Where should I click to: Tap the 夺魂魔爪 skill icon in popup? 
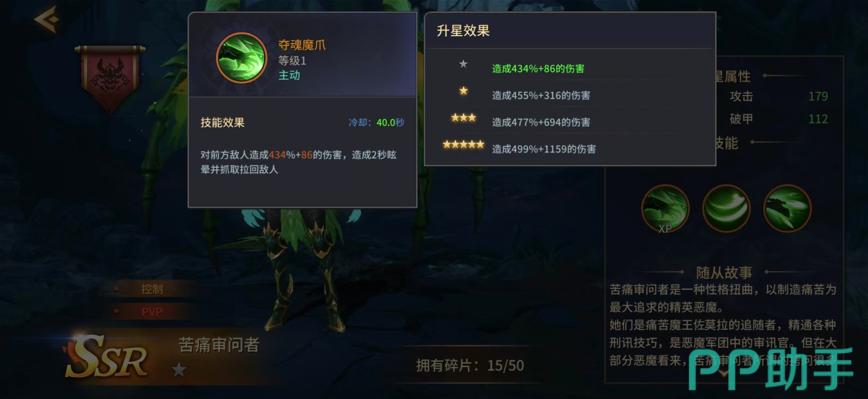point(242,58)
